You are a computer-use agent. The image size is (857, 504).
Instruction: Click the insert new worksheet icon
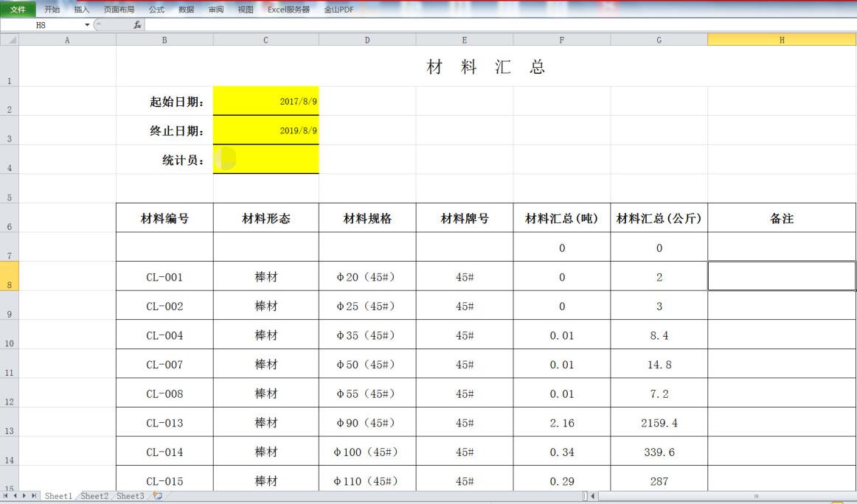point(157,496)
